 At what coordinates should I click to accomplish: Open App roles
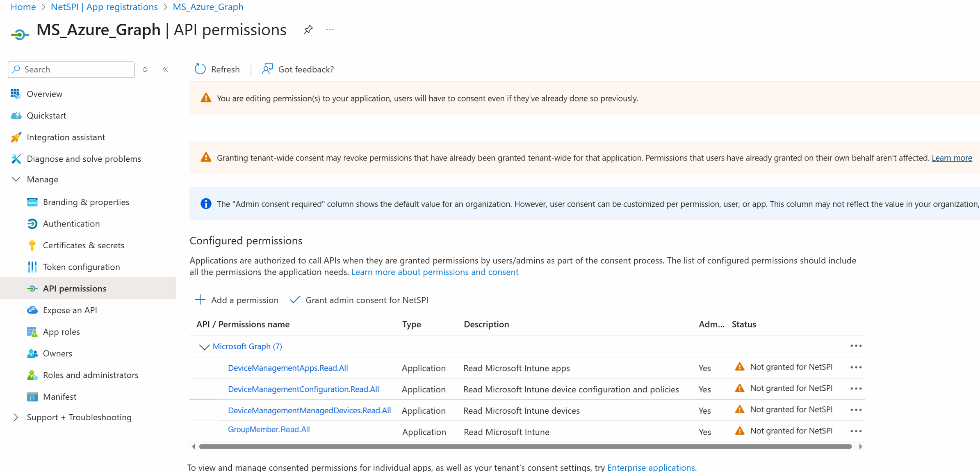point(61,332)
